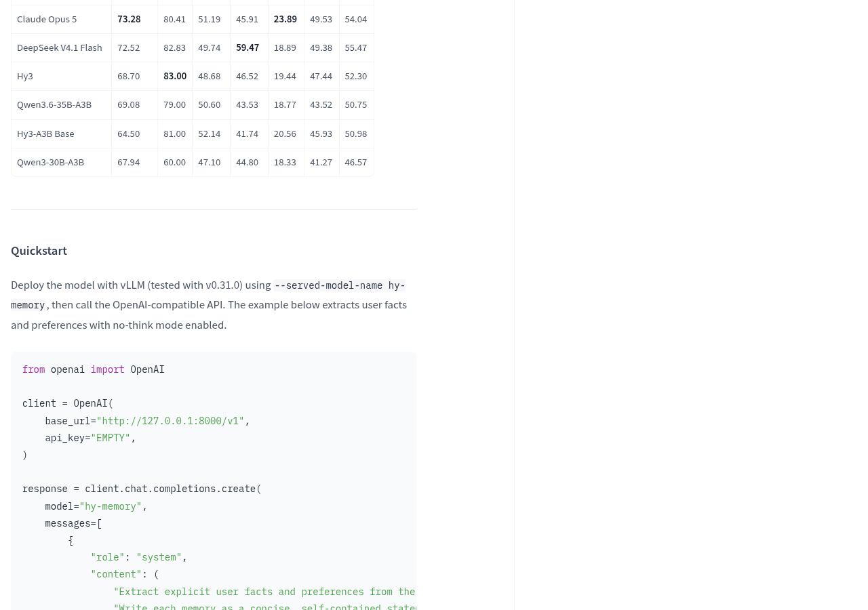Viewport: 868px width, 610px height.
Task: Click the 54.04 cell in Claude Opus row
Action: (356, 19)
